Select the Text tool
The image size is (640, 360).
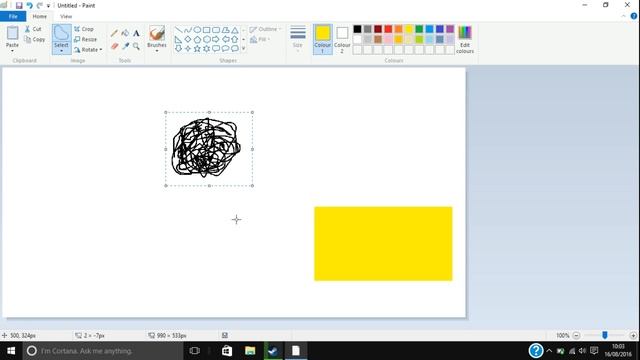[x=136, y=33]
